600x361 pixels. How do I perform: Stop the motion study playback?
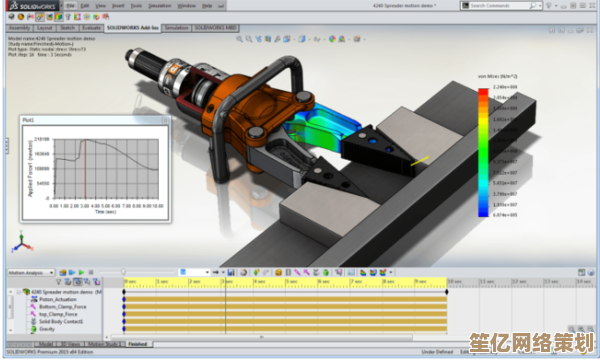click(x=91, y=273)
